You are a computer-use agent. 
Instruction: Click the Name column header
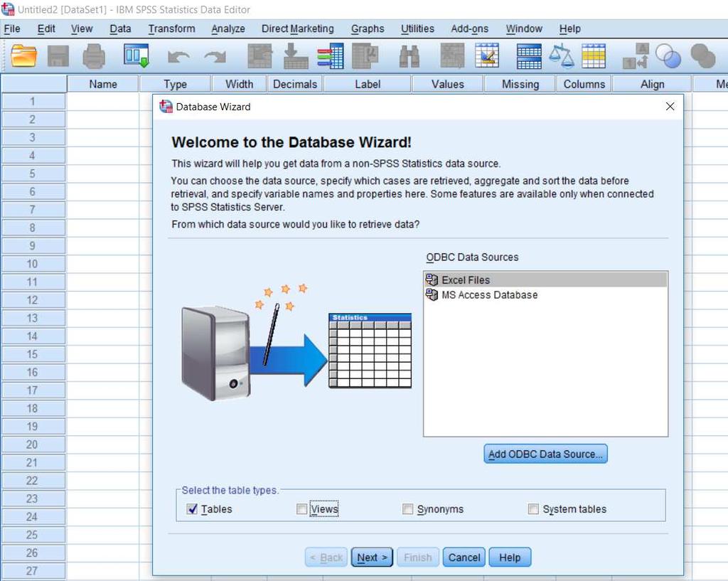(x=103, y=84)
